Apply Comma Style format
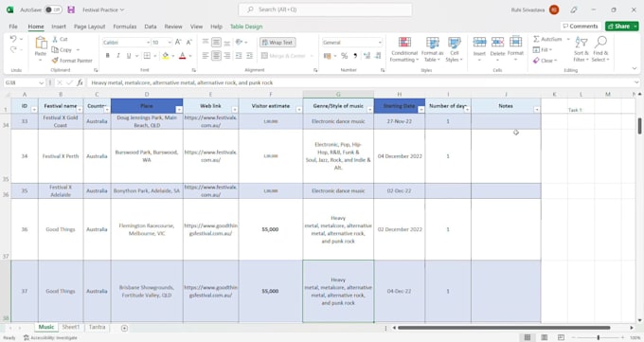This screenshot has width=644, height=342. 355,56
